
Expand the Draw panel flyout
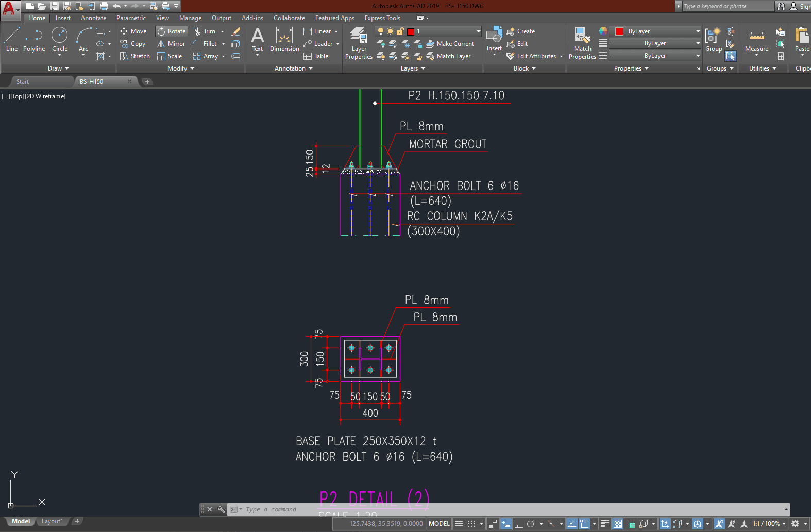pyautogui.click(x=58, y=68)
